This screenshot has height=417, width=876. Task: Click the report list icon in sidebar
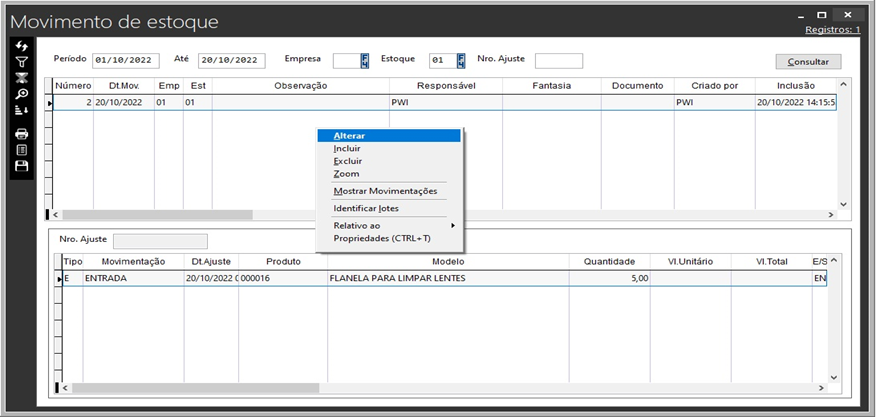21,150
